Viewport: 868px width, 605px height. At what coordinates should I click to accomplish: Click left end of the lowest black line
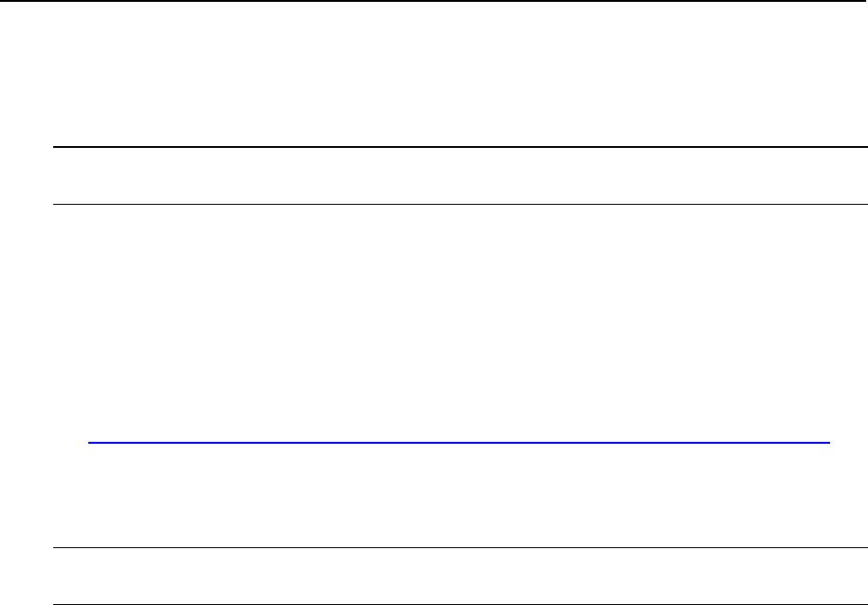point(54,604)
